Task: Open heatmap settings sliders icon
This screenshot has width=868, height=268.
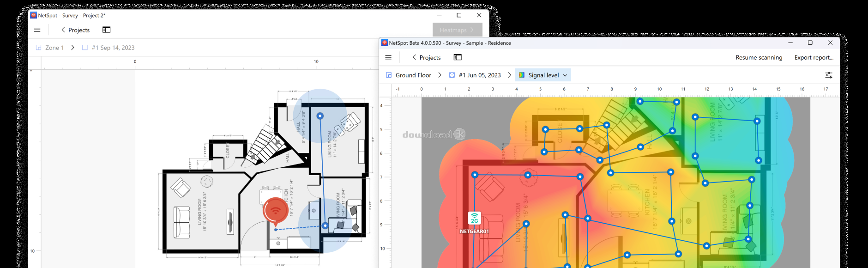Action: pyautogui.click(x=829, y=75)
